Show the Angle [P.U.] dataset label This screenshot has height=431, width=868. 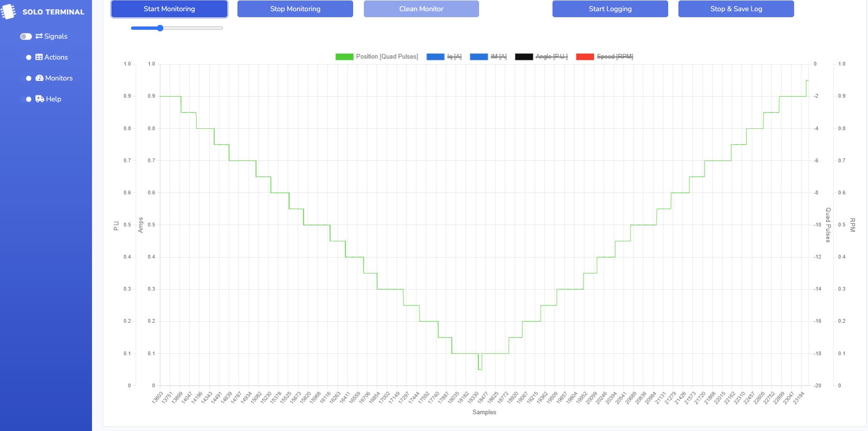[552, 57]
